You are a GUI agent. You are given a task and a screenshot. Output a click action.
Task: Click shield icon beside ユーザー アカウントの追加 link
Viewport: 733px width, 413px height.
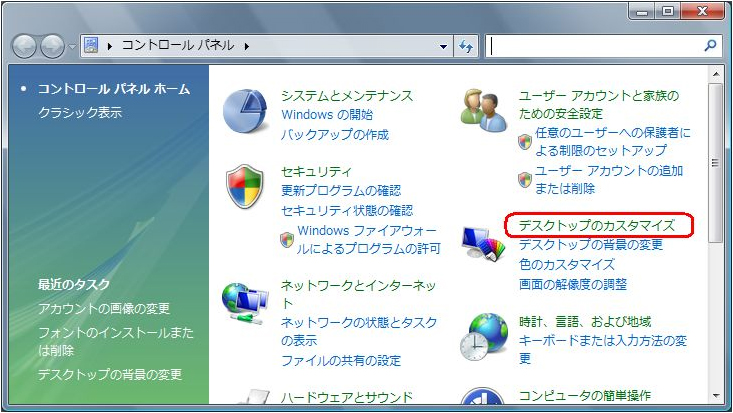tap(525, 180)
